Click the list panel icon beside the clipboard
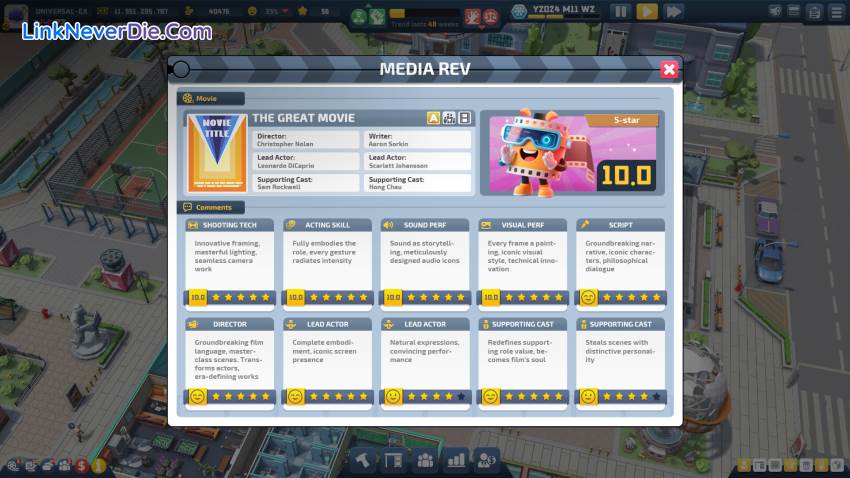This screenshot has width=850, height=478. (x=794, y=11)
